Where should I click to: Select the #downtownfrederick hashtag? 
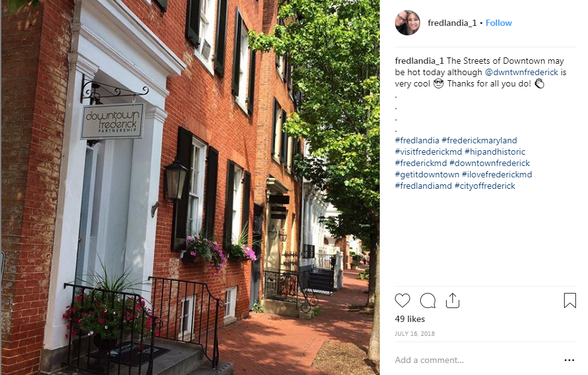point(490,163)
